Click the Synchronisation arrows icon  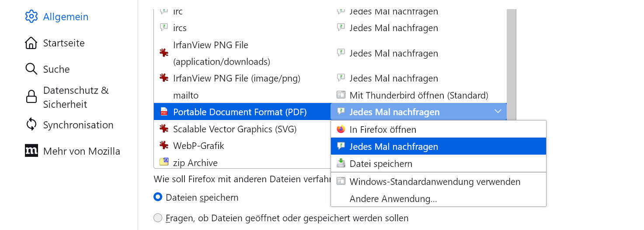point(31,125)
